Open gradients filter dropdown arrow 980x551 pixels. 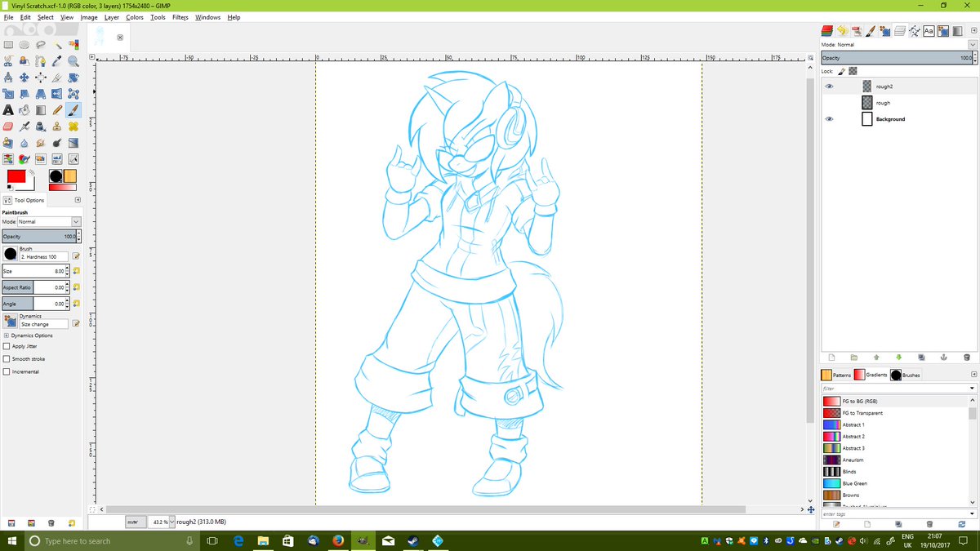(972, 389)
